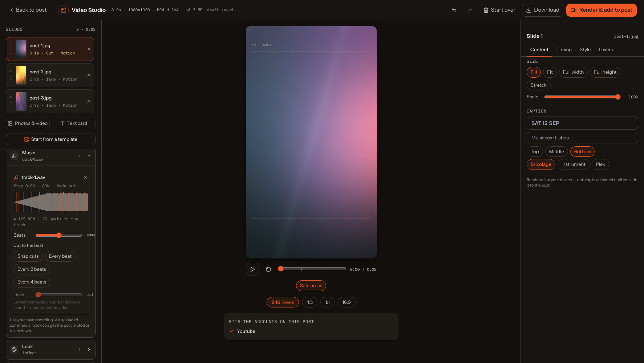Viewport: 644px width, 363px height.
Task: Toggle Safe areas overlay
Action: click(x=311, y=286)
